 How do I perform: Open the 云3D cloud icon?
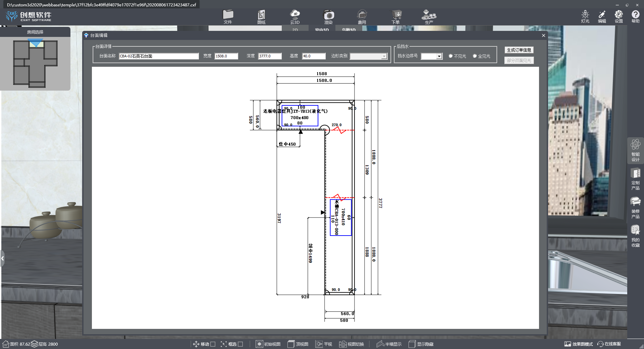(x=295, y=16)
